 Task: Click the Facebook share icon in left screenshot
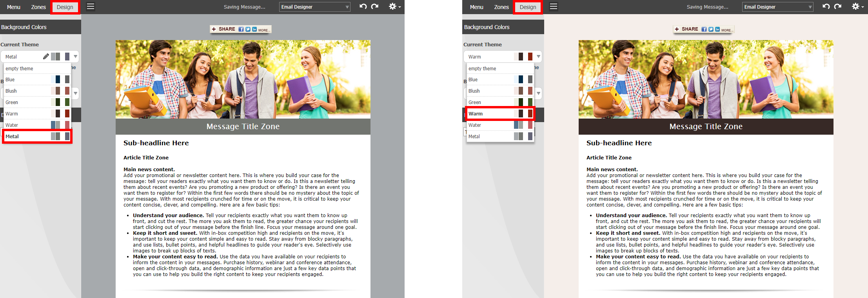point(241,29)
